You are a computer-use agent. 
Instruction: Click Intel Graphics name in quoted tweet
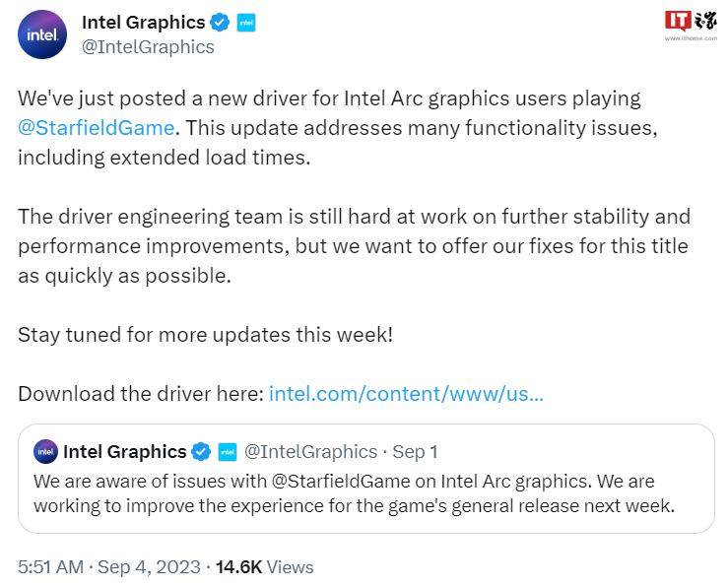(124, 452)
